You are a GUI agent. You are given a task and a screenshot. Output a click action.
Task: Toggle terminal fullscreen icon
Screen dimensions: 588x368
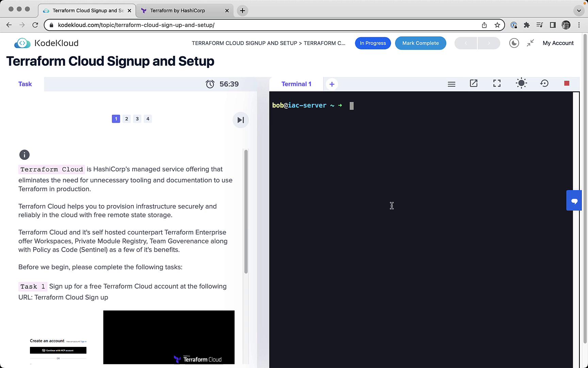(497, 83)
